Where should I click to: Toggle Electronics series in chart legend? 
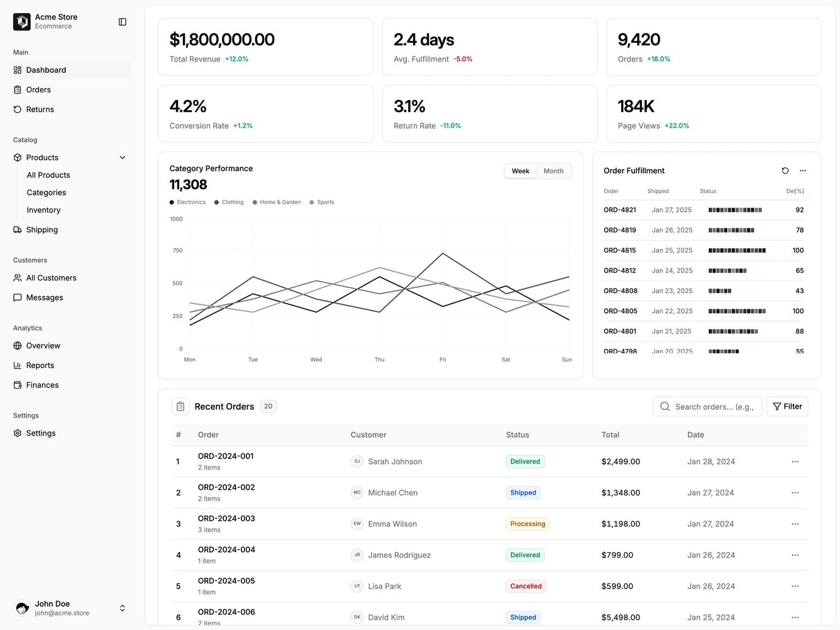pos(187,202)
